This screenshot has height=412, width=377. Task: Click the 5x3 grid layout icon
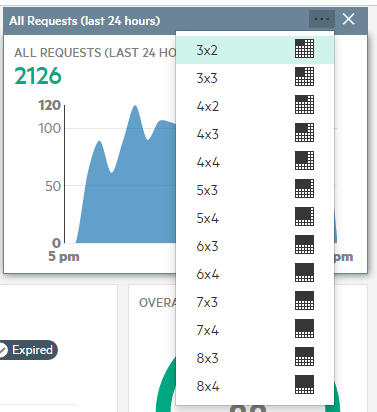tap(304, 189)
